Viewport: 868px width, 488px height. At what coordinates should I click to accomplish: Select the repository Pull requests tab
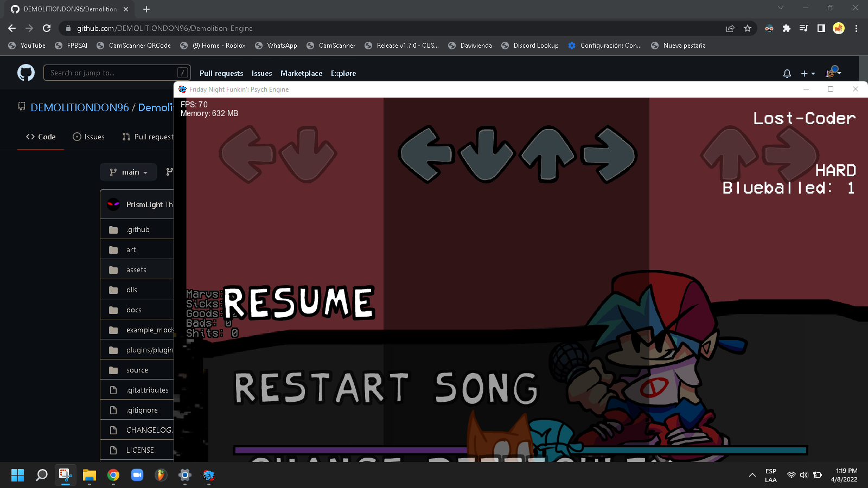(148, 137)
